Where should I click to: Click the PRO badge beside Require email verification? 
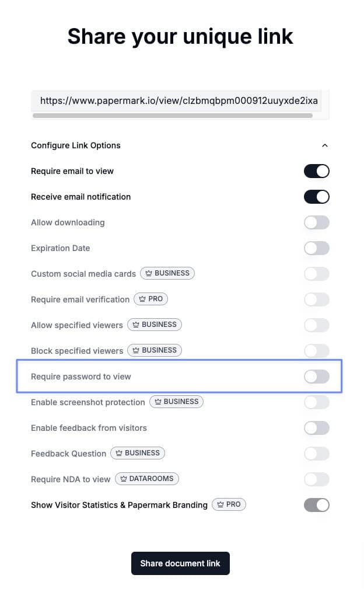pyautogui.click(x=150, y=298)
